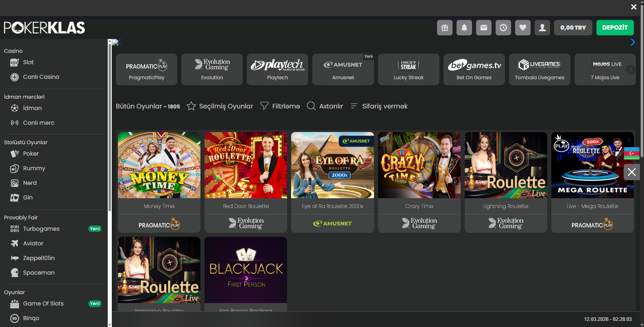The width and height of the screenshot is (644, 327).
Task: Open the Sifariş vermək sort menu
Action: (x=354, y=106)
